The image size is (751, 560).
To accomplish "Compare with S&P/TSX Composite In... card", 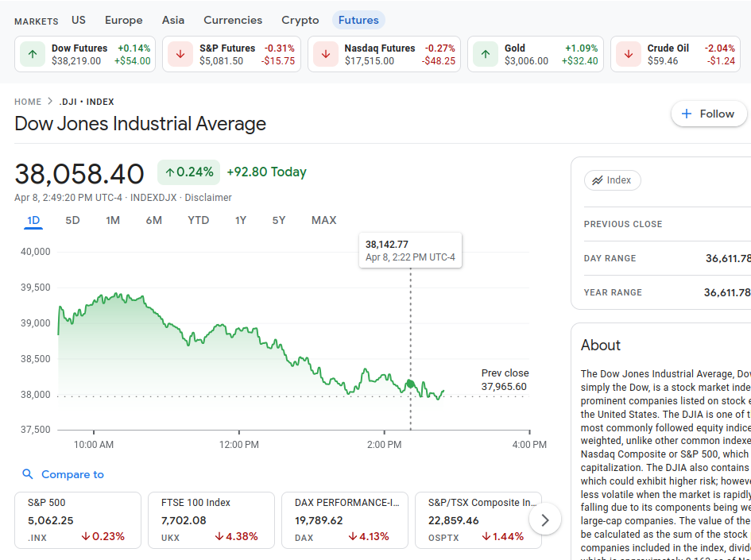I will [478, 520].
